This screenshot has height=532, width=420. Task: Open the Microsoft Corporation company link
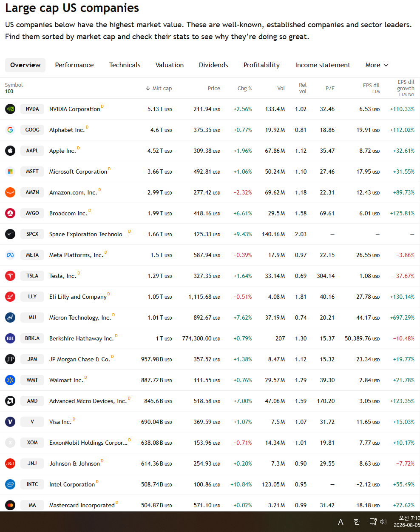[78, 172]
